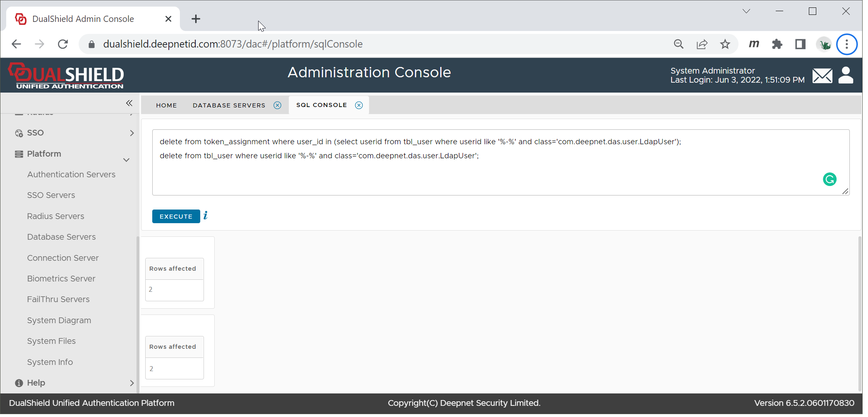Open Authentication Servers in sidebar
The width and height of the screenshot is (868, 417).
(71, 174)
